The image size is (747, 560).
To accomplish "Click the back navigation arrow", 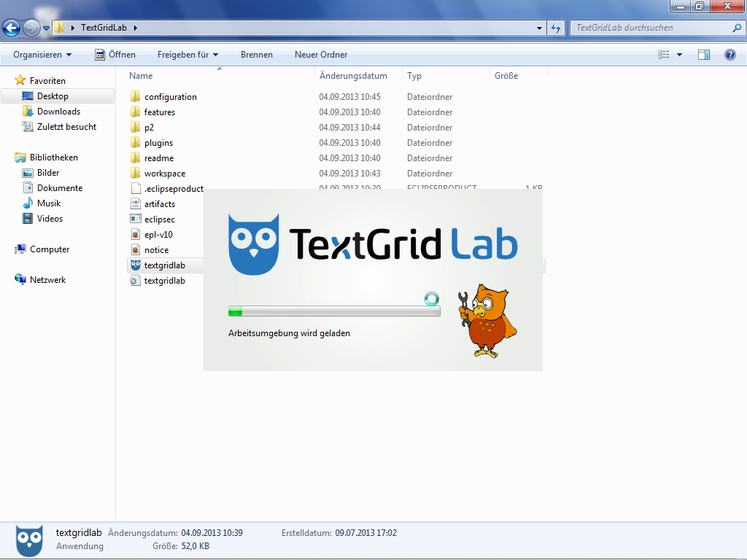I will (x=12, y=28).
